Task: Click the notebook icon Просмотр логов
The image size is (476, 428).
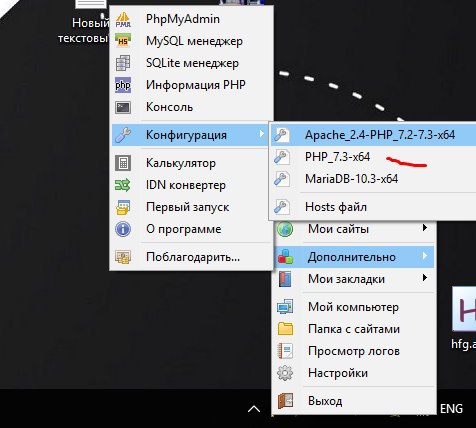Action: click(x=285, y=351)
